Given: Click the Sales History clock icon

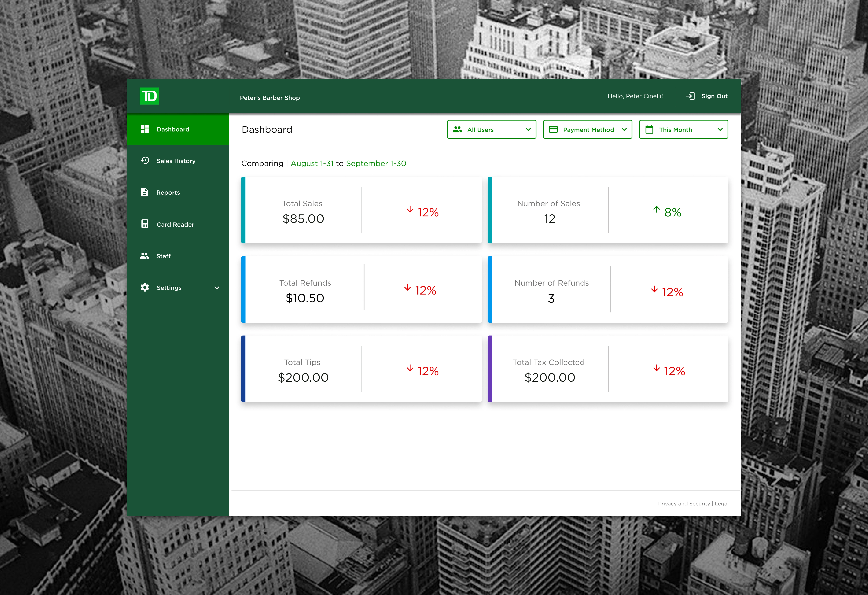Looking at the screenshot, I should point(145,160).
